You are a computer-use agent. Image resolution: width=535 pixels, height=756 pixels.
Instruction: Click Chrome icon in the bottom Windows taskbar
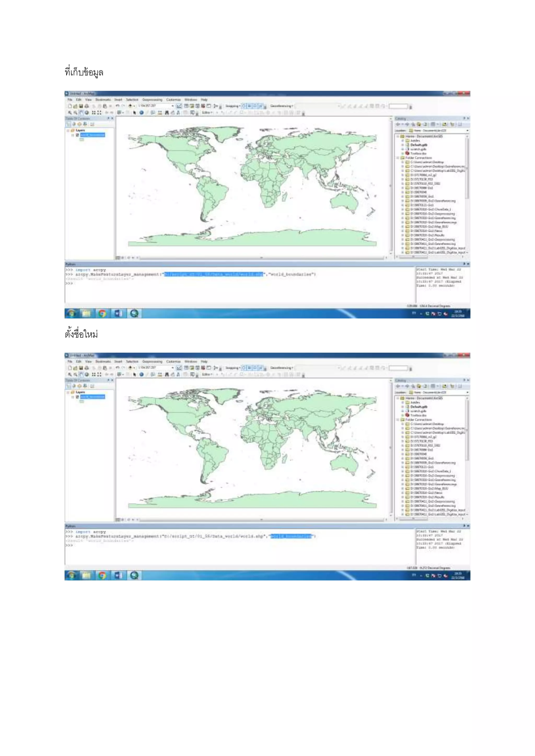(102, 575)
